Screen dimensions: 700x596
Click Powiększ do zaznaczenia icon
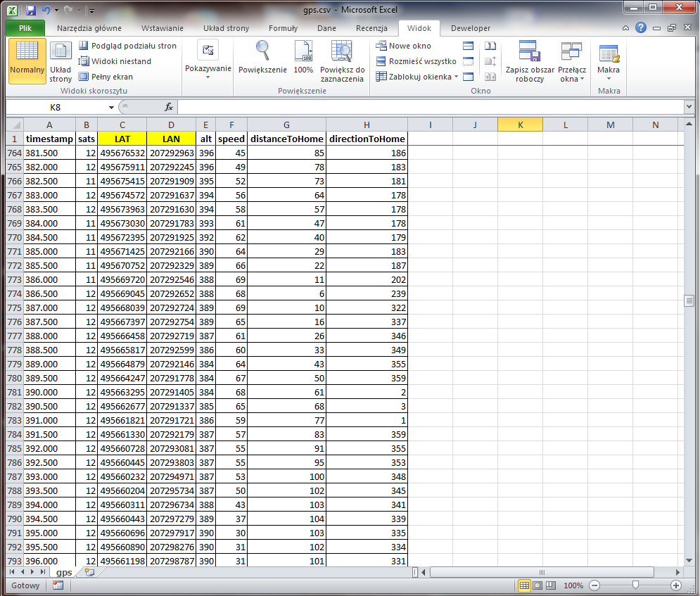click(x=342, y=51)
